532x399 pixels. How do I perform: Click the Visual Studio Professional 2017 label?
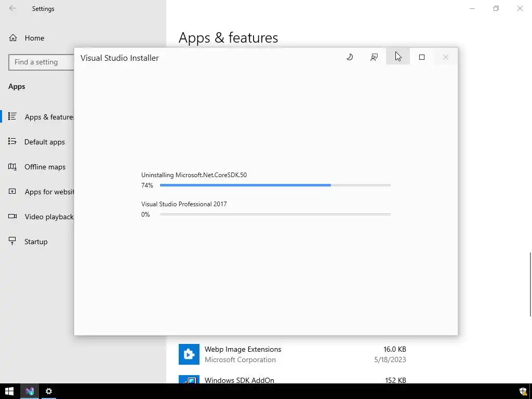pyautogui.click(x=184, y=204)
